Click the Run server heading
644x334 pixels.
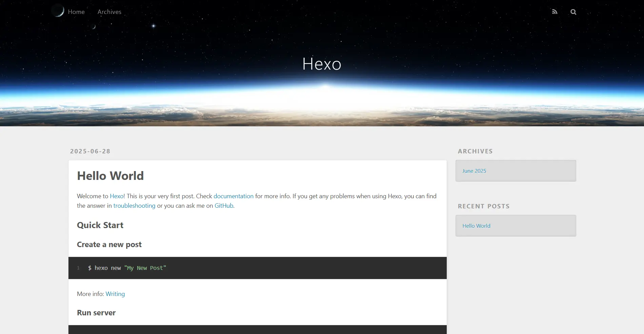[96, 313]
